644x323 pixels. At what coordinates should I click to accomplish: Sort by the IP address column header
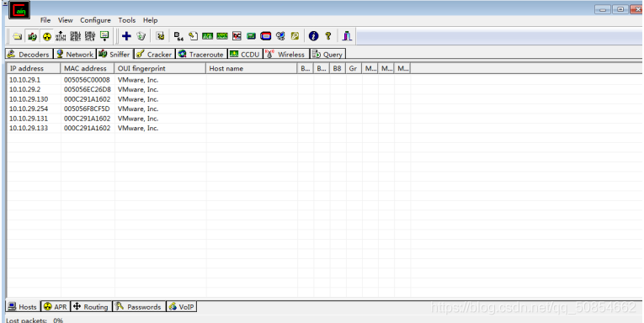tap(34, 68)
